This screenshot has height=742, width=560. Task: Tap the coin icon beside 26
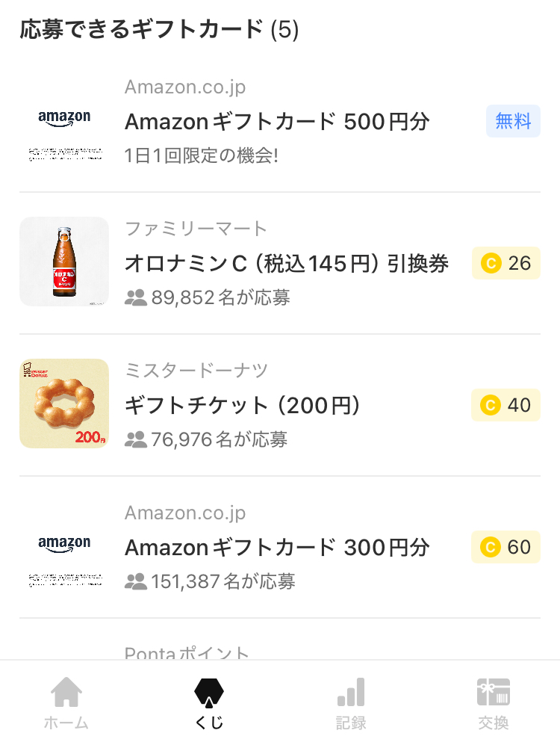click(x=491, y=263)
